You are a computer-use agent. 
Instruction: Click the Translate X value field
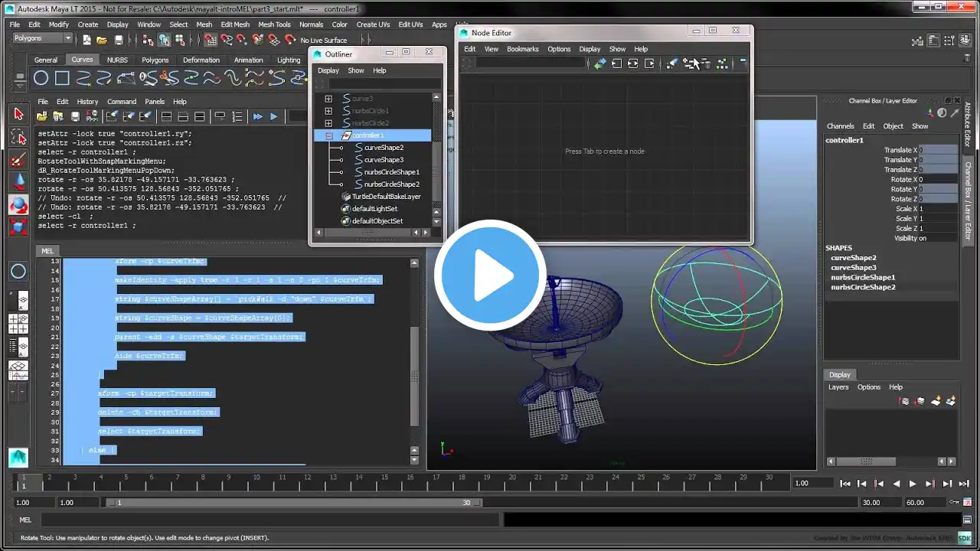[938, 150]
